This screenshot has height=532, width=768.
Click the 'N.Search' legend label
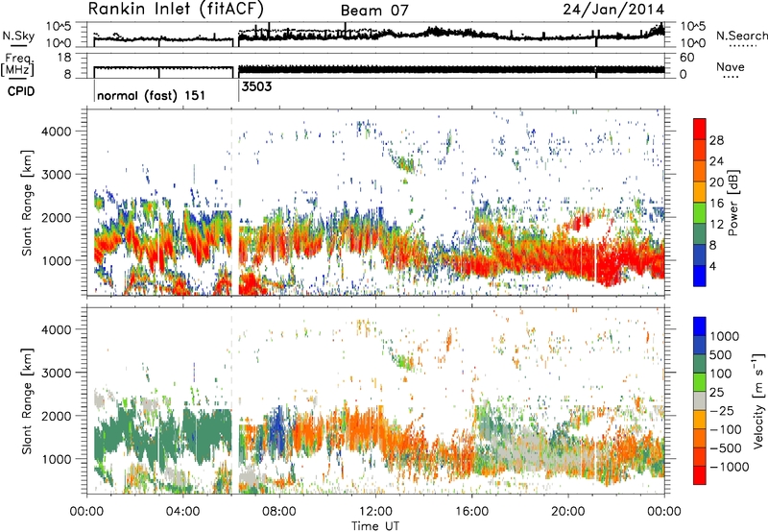741,36
